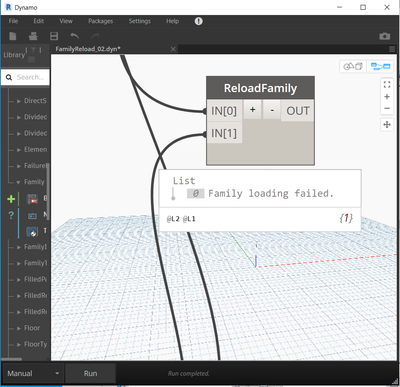Zoom in on the canvas

pos(387,97)
